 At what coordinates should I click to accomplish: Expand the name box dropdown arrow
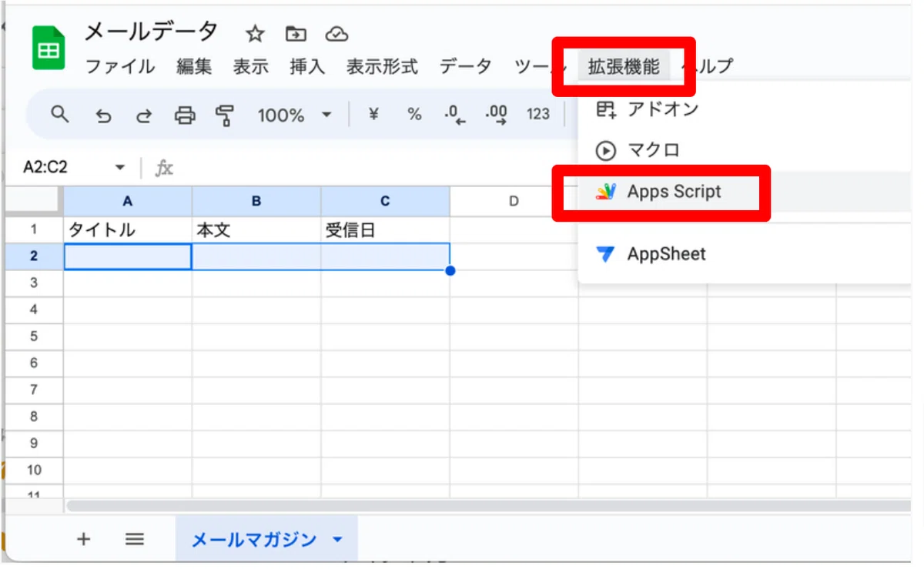coord(119,168)
